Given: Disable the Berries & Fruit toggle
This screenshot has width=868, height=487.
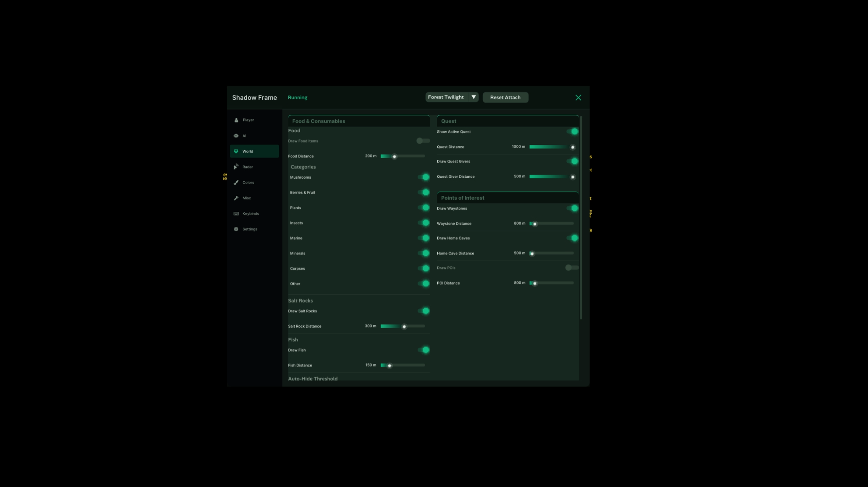Looking at the screenshot, I should 424,192.
